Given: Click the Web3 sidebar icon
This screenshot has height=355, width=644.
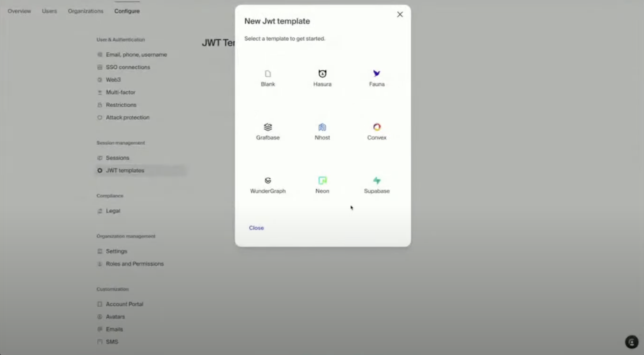Looking at the screenshot, I should (x=100, y=80).
